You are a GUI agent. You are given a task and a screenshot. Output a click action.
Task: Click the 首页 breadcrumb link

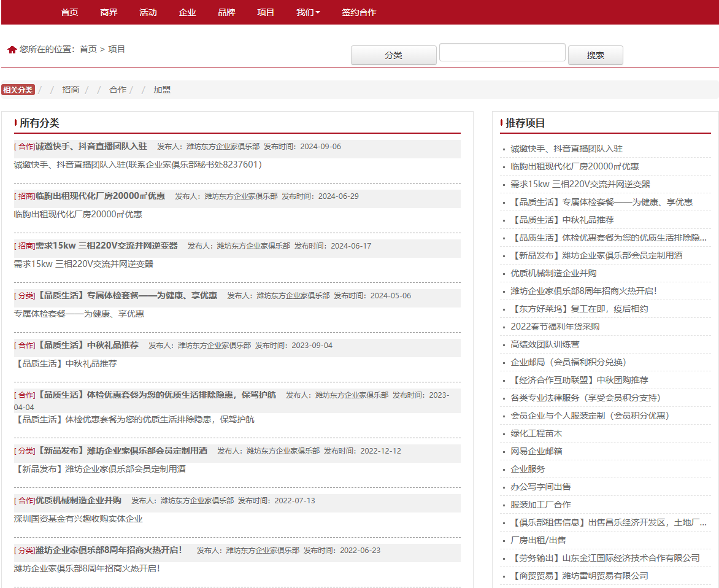89,49
